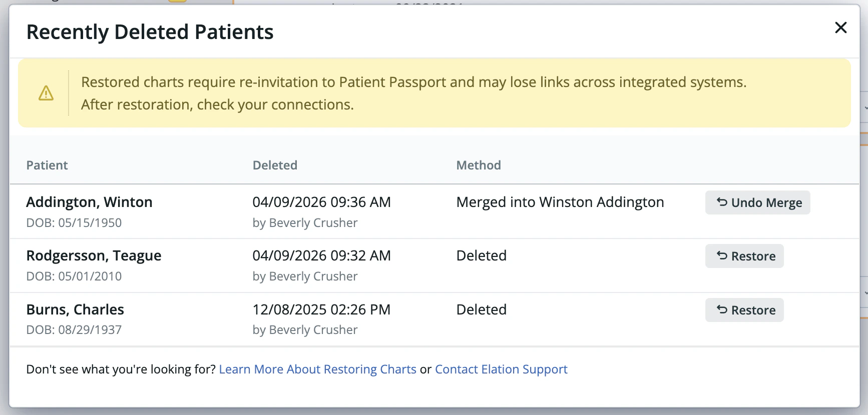
Task: Open Learn More About Restoring Charts
Action: coord(318,369)
